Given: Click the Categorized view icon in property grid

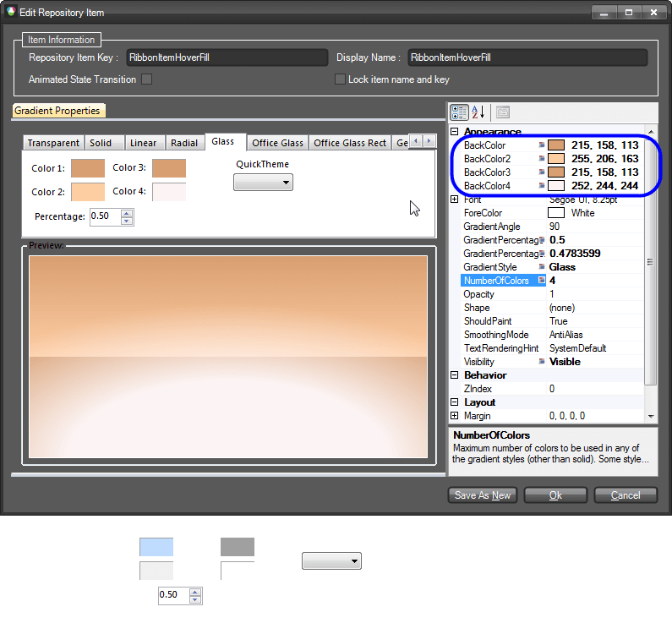Looking at the screenshot, I should 459,112.
